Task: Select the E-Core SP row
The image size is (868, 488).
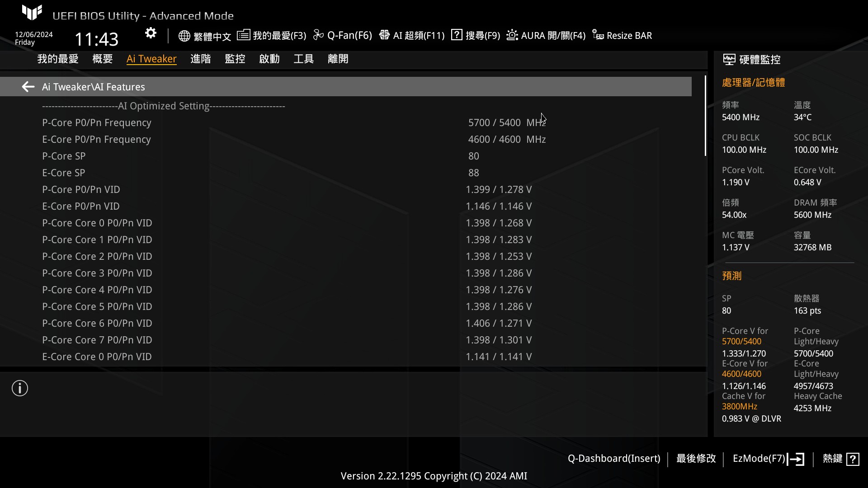Action: pyautogui.click(x=346, y=173)
